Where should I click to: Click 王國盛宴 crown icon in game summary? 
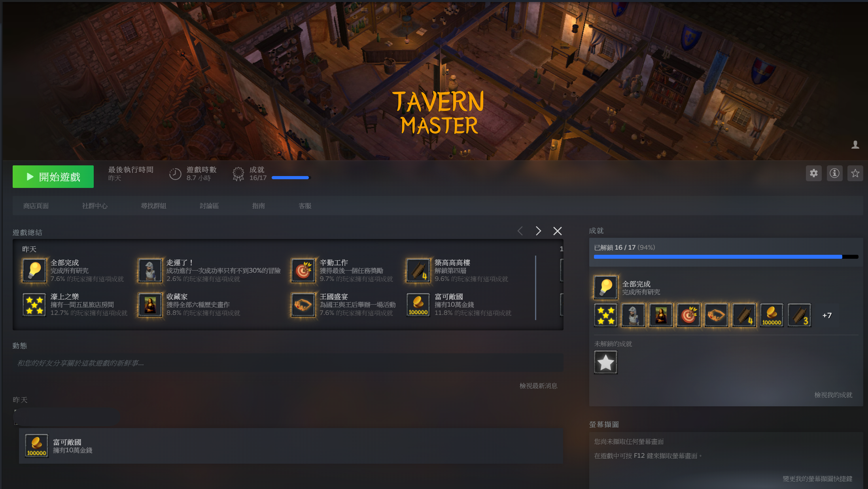click(303, 305)
